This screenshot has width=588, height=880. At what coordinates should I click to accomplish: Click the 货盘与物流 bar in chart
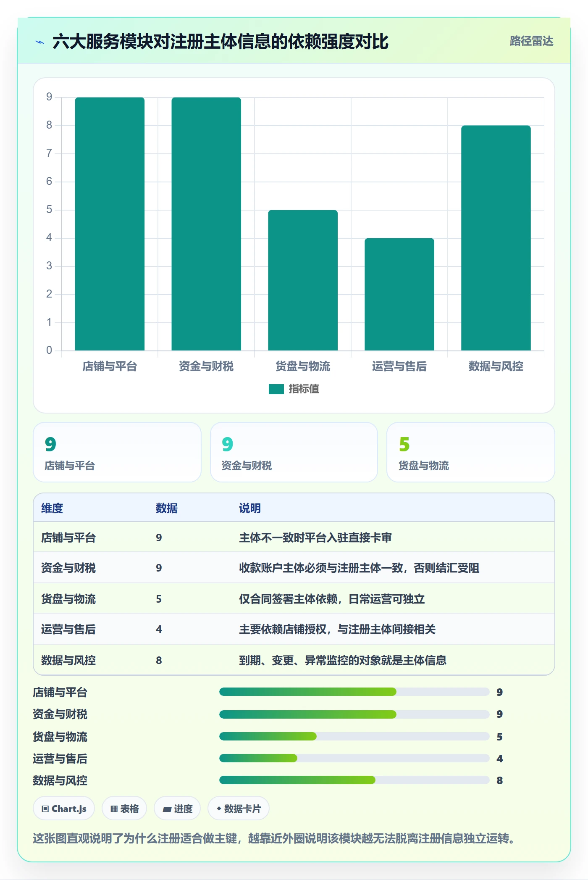point(303,280)
